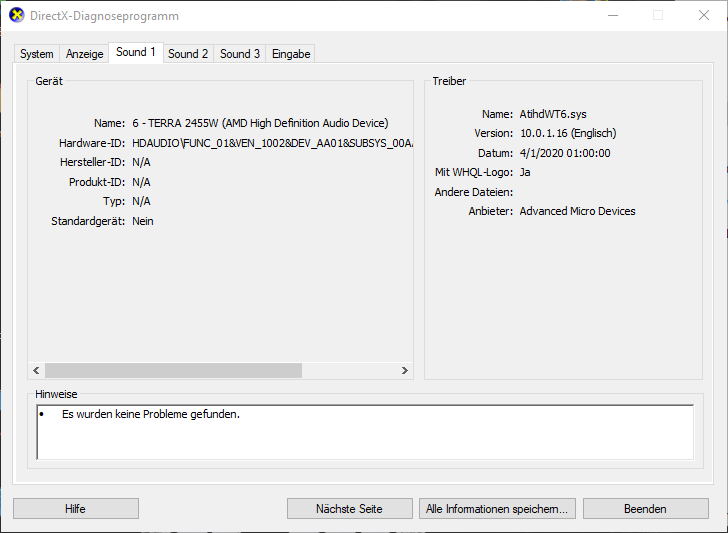This screenshot has width=728, height=533.
Task: Click the Anbieter value Advanced Micro Devices
Action: click(578, 211)
